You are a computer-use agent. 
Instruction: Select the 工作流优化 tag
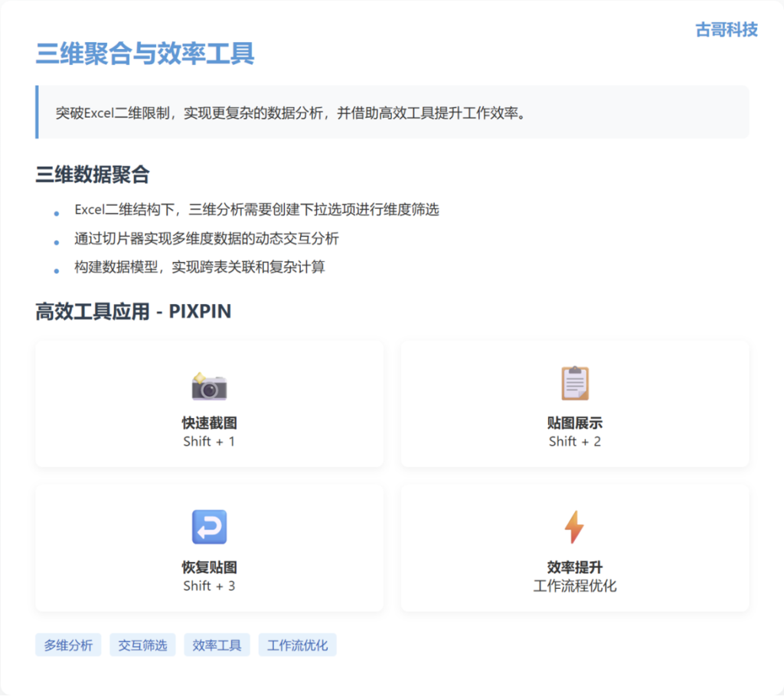(x=298, y=645)
